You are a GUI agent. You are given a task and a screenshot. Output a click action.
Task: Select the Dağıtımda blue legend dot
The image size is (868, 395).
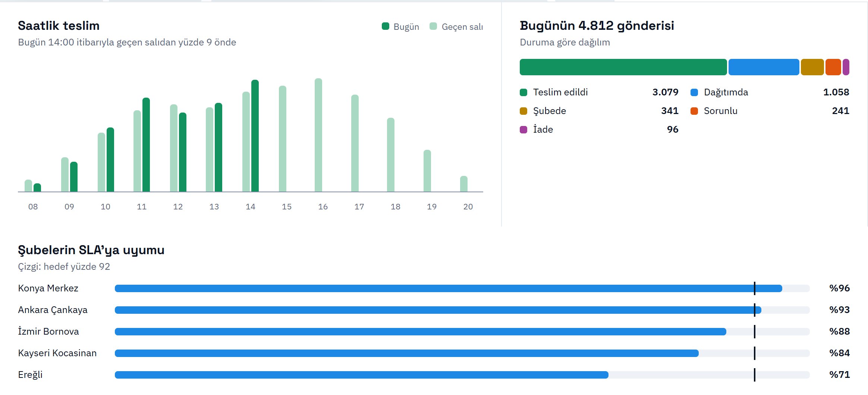[x=694, y=92]
